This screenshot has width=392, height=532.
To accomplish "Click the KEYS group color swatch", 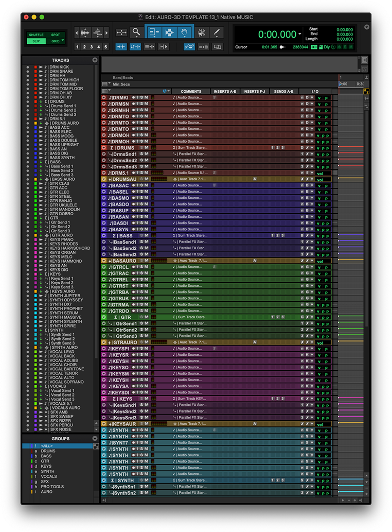I will (x=30, y=466).
